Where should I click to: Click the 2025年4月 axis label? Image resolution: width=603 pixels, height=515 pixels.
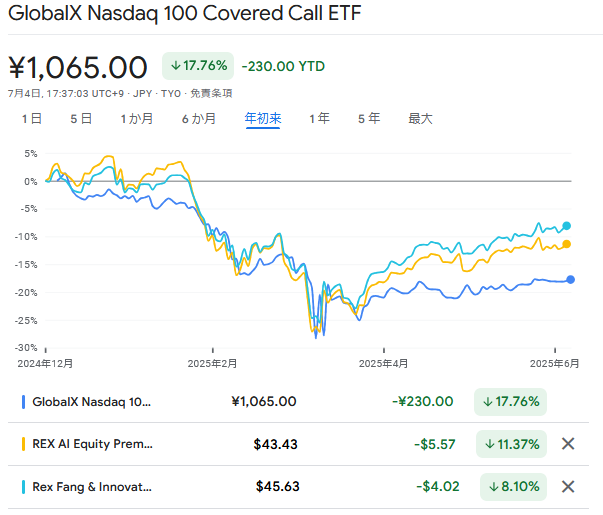pos(383,363)
